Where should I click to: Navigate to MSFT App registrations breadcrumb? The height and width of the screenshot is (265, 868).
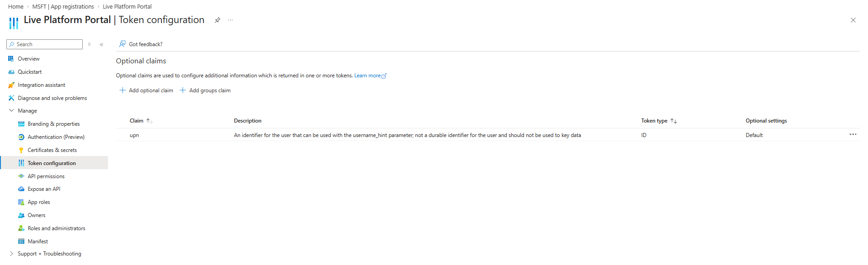[x=63, y=7]
